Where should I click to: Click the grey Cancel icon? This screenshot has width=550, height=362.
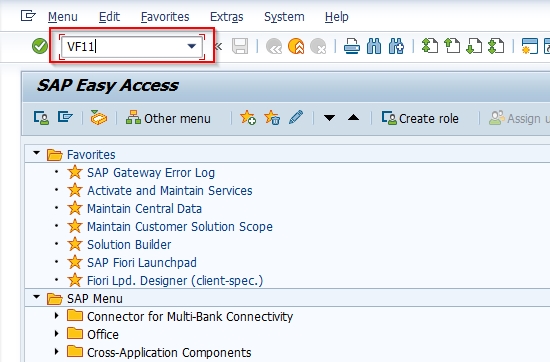pos(318,46)
